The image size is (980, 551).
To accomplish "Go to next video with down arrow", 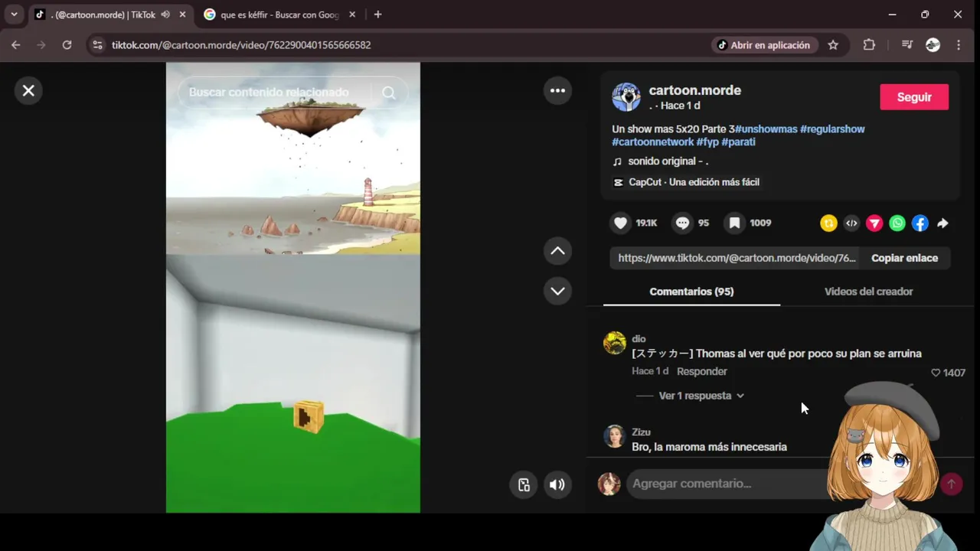I will [x=557, y=291].
